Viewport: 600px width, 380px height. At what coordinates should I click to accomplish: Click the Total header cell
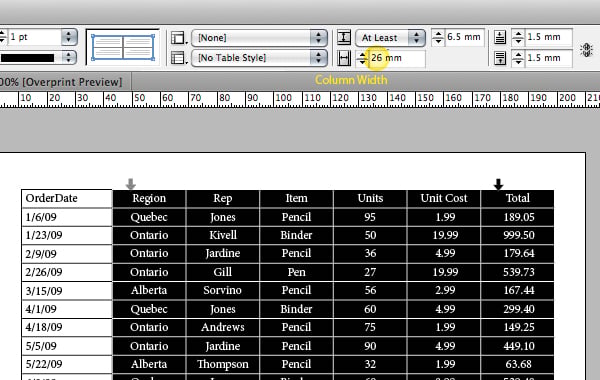(517, 198)
